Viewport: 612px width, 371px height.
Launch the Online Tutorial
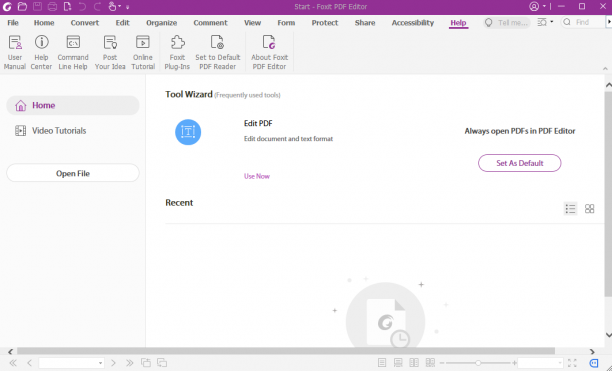143,53
